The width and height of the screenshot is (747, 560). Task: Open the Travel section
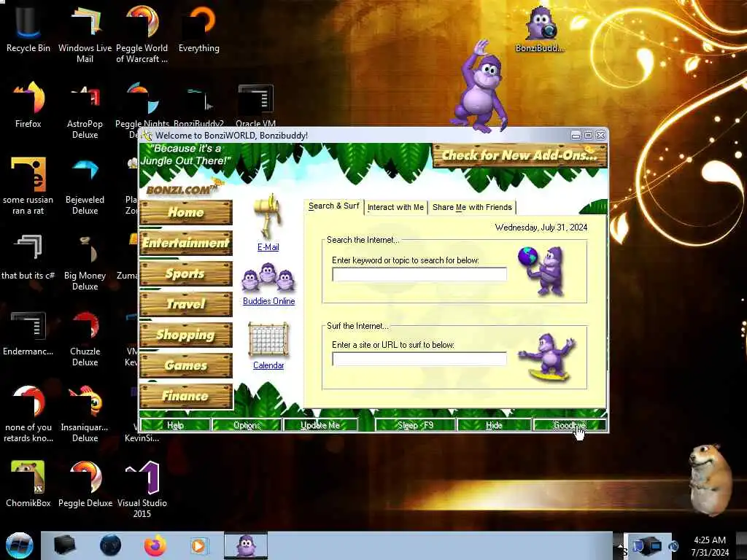pyautogui.click(x=186, y=304)
